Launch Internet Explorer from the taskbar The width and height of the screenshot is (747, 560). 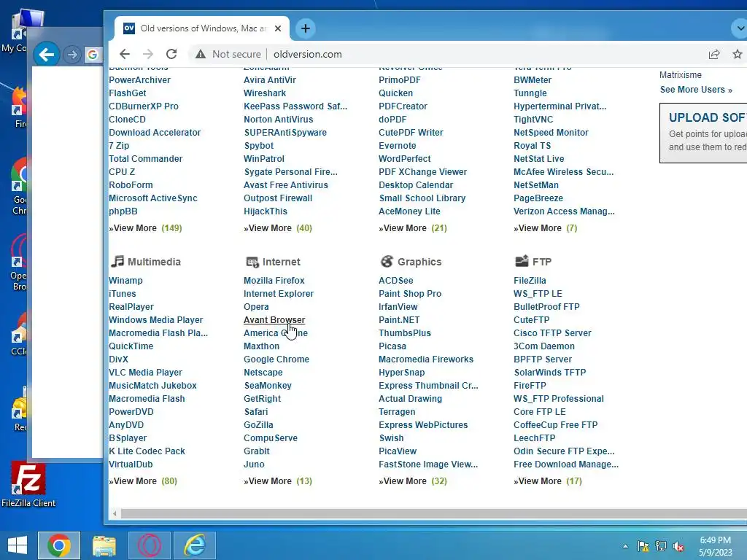tap(195, 545)
